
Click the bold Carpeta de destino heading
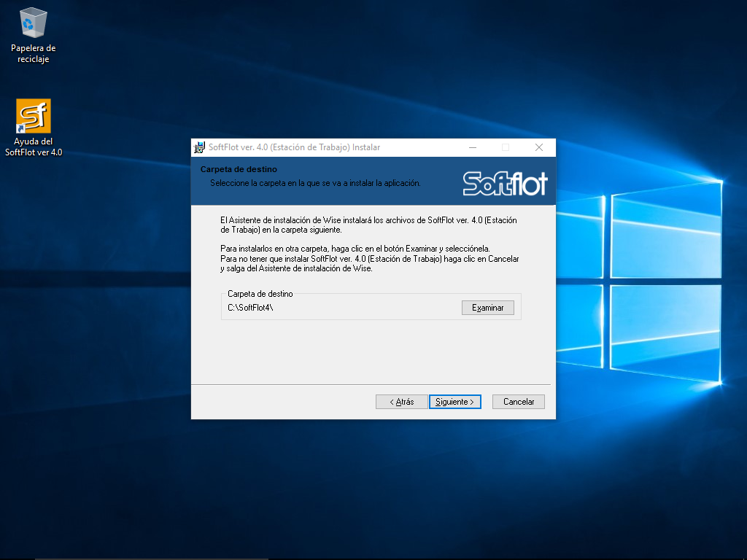[239, 169]
